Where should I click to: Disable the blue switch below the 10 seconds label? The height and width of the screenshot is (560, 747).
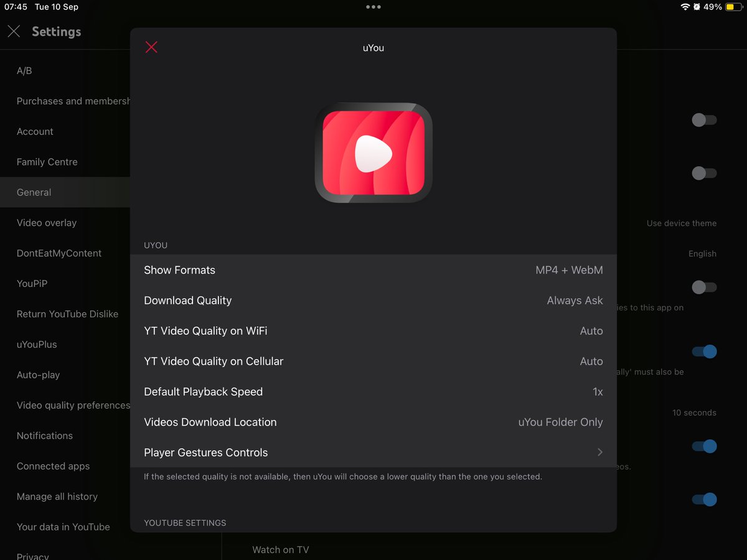(x=704, y=446)
